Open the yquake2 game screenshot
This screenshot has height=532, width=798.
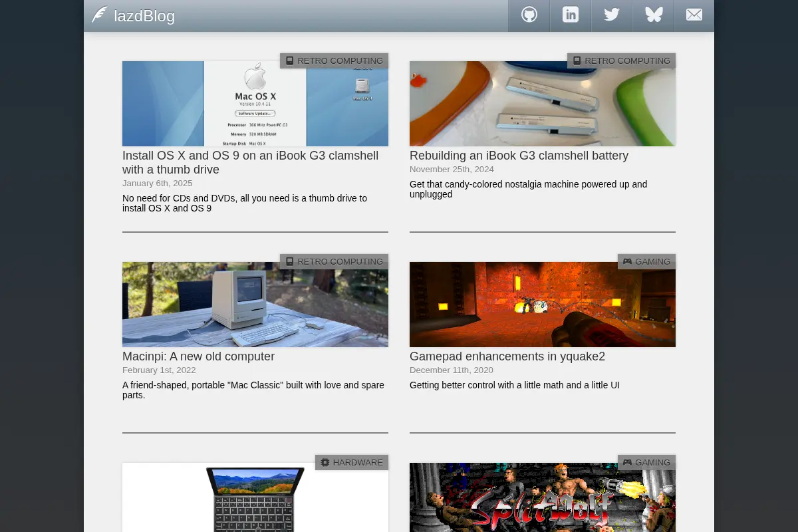[543, 305]
